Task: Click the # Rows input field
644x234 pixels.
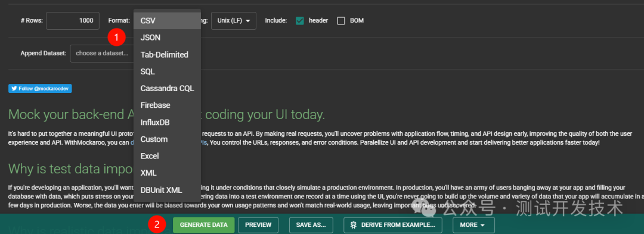Action: pyautogui.click(x=73, y=21)
